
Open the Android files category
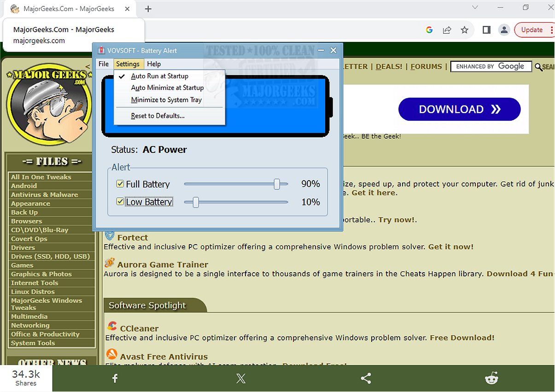click(x=24, y=186)
